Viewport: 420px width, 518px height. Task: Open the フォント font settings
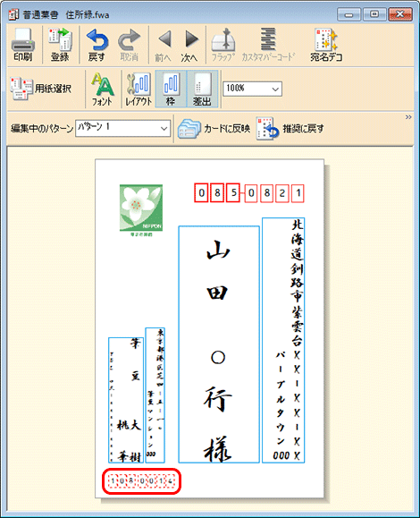point(102,89)
